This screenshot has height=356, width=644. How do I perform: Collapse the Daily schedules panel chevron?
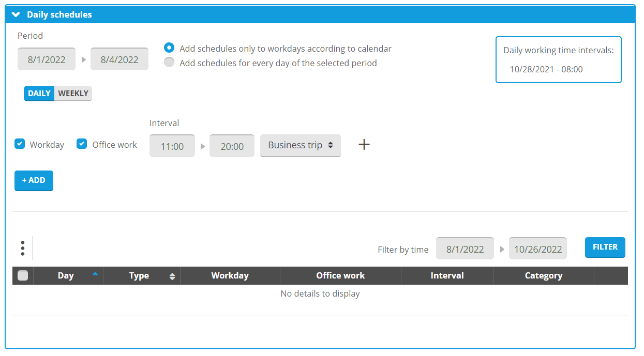pyautogui.click(x=16, y=14)
